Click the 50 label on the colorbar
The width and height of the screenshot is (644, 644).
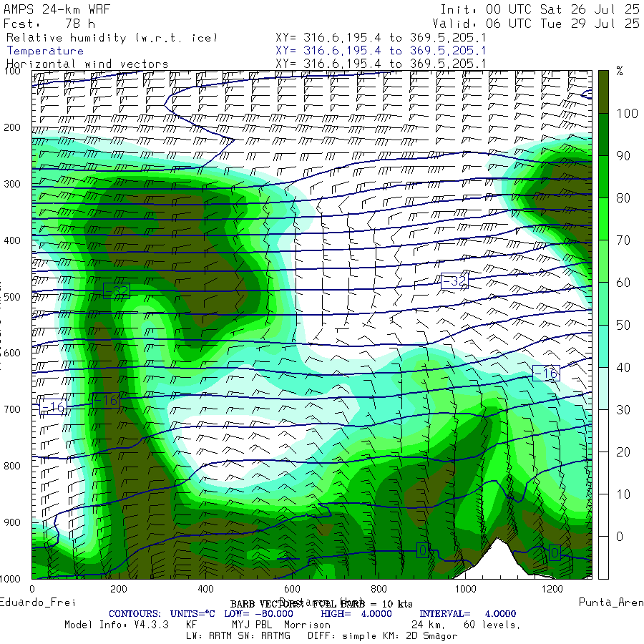coord(623,325)
